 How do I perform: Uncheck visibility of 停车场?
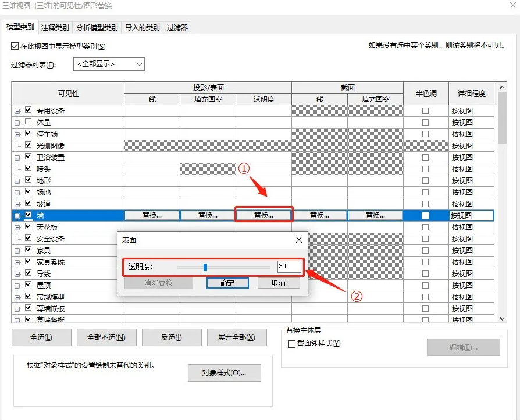coord(28,133)
